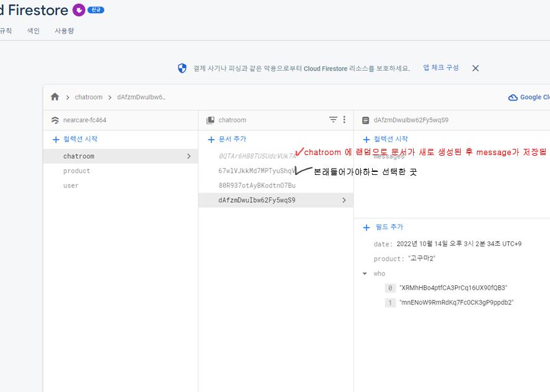550x392 pixels.
Task: Click the plus icon for 컬렉션 시작 in the nearcare column
Action: (56, 140)
